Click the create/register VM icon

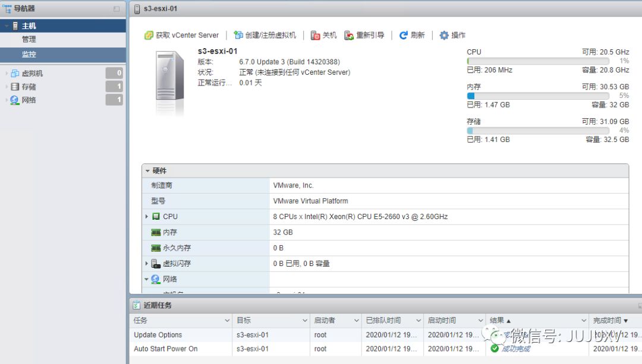tap(238, 35)
